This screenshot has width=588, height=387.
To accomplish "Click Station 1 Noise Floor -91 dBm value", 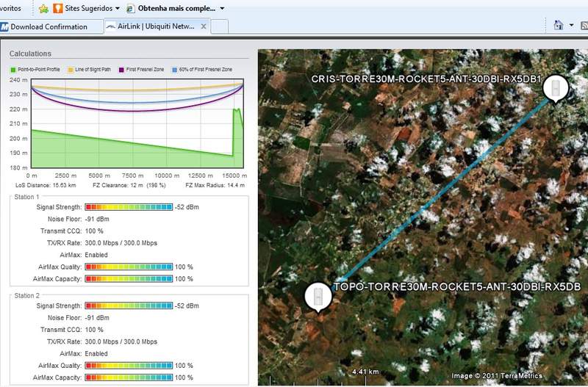I will 97,219.
